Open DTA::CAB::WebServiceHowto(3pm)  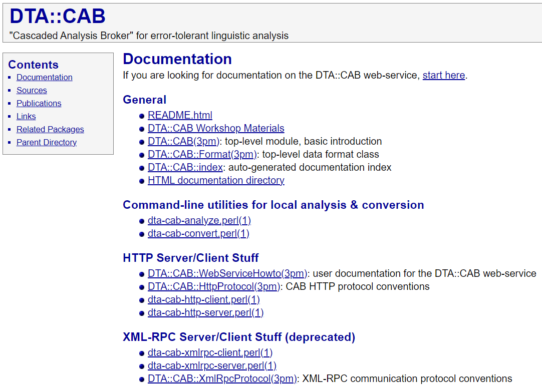tap(227, 273)
